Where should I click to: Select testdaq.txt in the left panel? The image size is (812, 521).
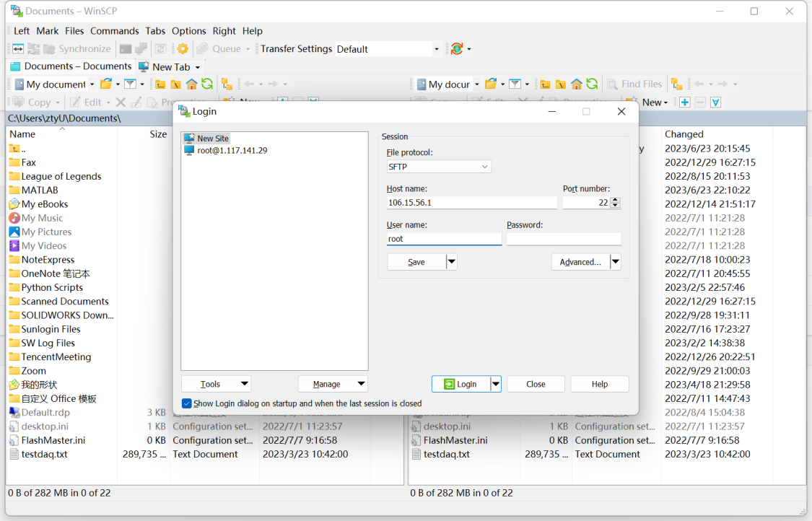click(44, 454)
